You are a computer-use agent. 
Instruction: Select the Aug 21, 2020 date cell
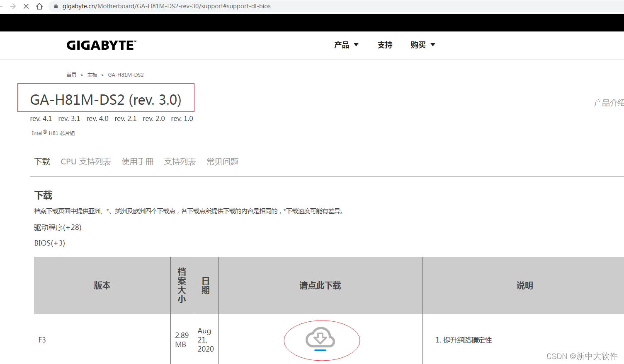206,340
